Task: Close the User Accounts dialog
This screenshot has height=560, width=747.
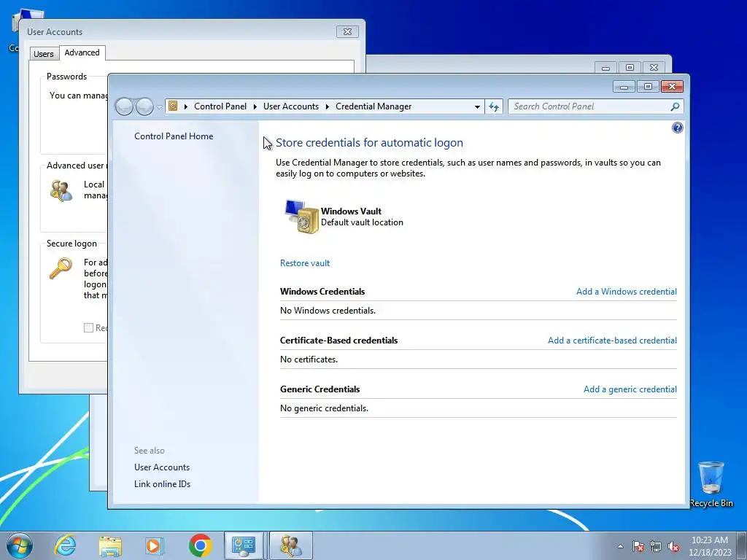Action: click(347, 32)
